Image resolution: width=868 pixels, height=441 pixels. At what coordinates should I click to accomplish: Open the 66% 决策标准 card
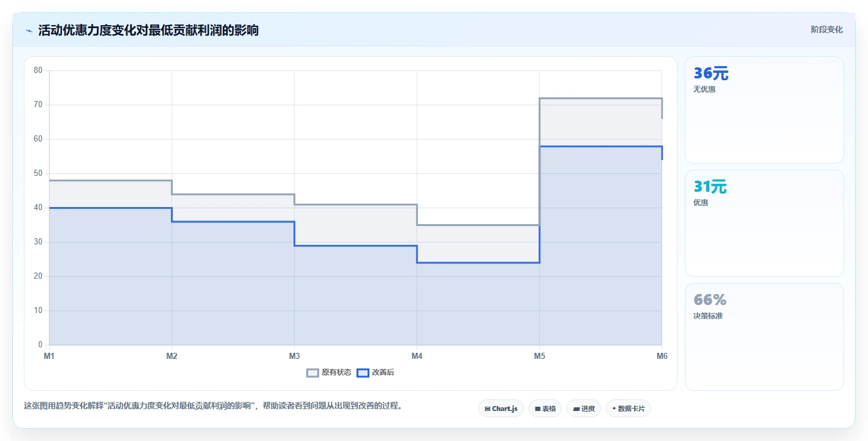click(x=764, y=336)
